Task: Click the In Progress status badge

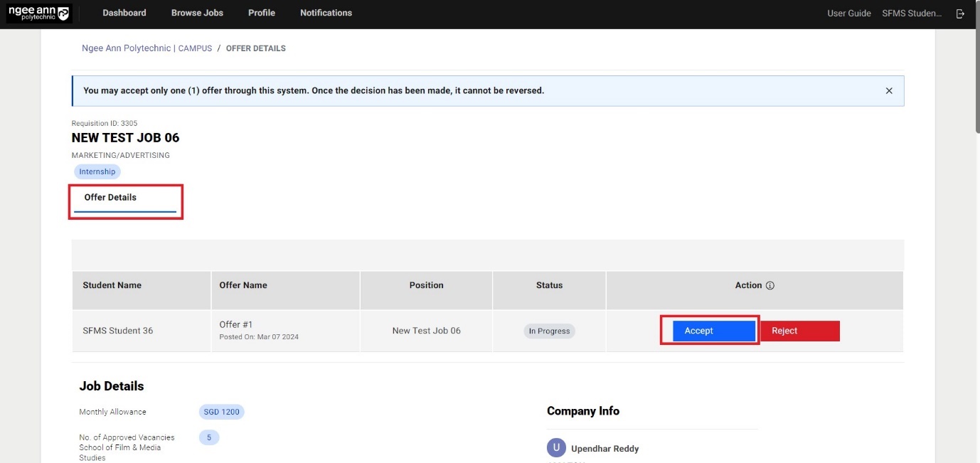Action: (x=549, y=331)
